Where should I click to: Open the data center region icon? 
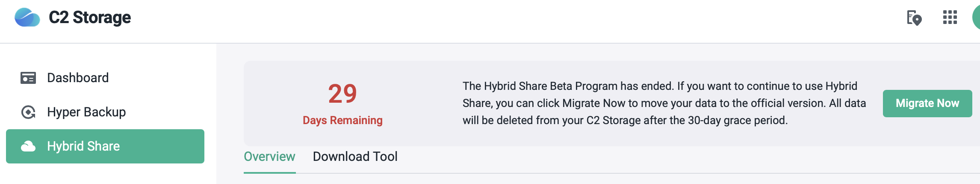tap(914, 18)
